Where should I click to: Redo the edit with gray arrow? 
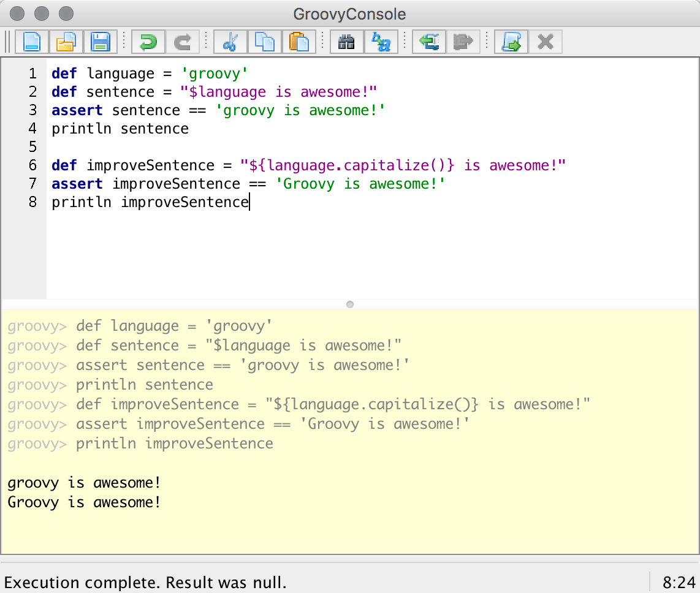183,42
